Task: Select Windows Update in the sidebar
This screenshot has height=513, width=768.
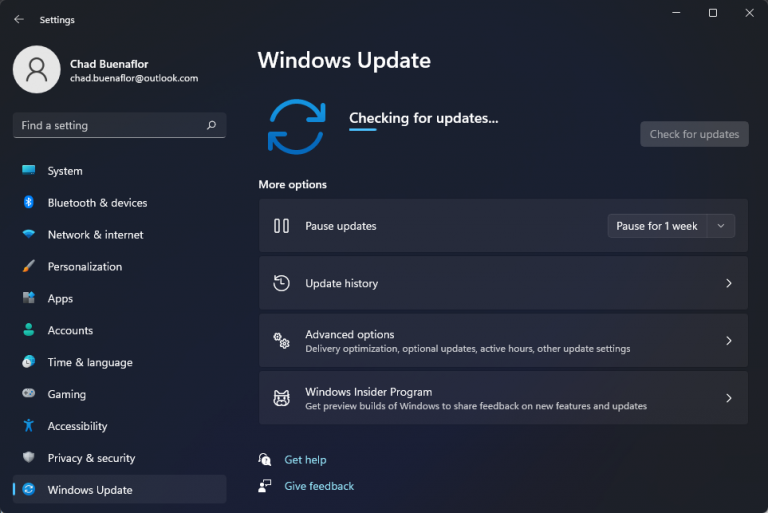Action: pos(120,489)
